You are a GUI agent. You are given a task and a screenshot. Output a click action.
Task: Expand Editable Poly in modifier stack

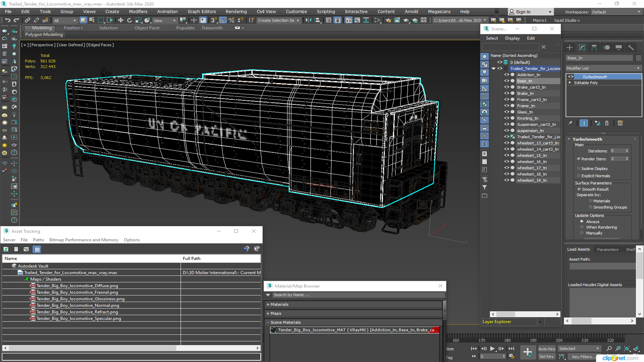click(570, 83)
